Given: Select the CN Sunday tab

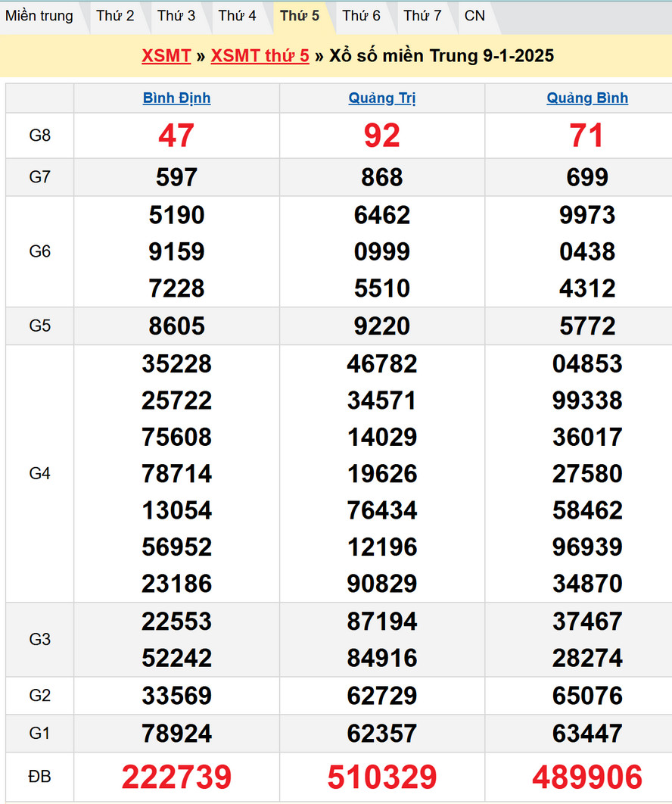Looking at the screenshot, I should 474,16.
